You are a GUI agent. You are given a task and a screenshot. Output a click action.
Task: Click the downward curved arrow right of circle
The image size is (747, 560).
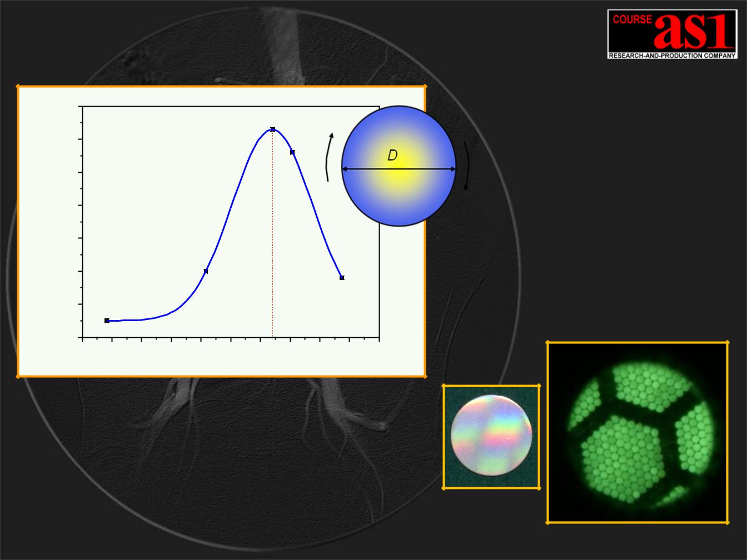click(x=467, y=166)
